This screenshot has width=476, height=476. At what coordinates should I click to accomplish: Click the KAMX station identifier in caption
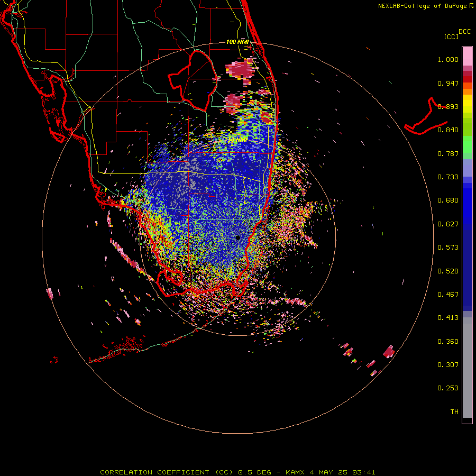295,472
